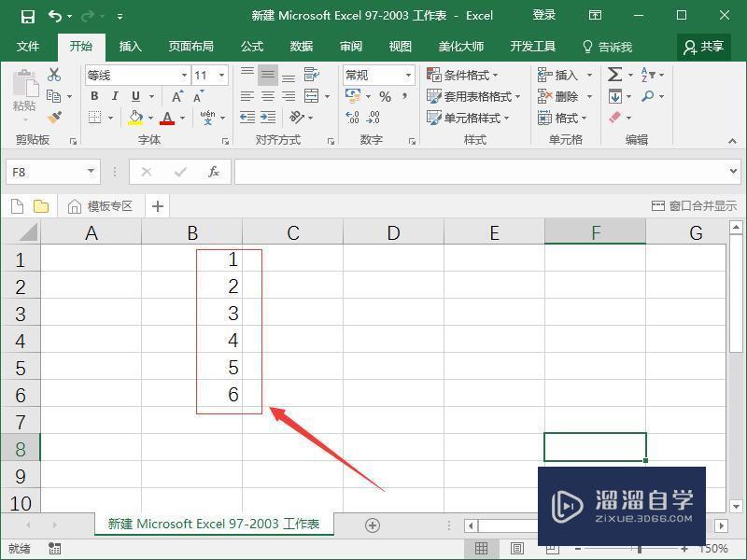Viewport: 747px width, 560px height.
Task: Select the Format Painter tool
Action: pyautogui.click(x=53, y=119)
